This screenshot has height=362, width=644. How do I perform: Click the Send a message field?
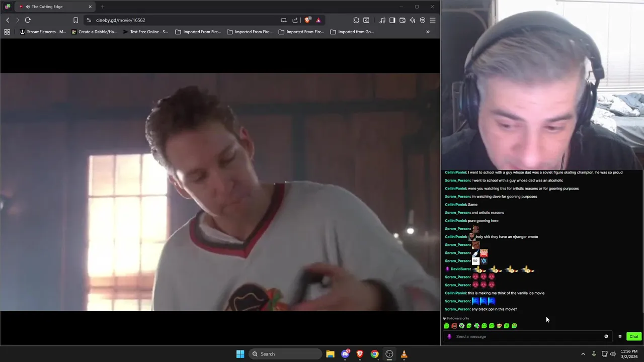point(528,336)
